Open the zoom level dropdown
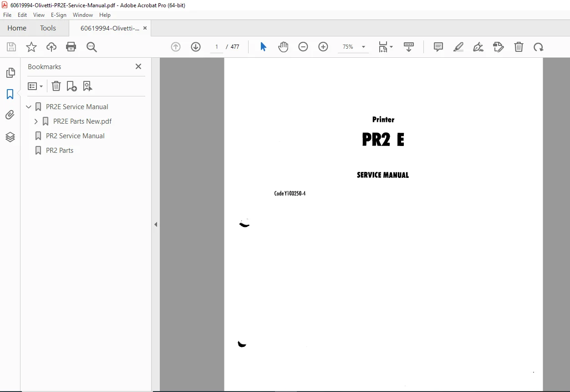The height and width of the screenshot is (392, 570). coord(363,47)
